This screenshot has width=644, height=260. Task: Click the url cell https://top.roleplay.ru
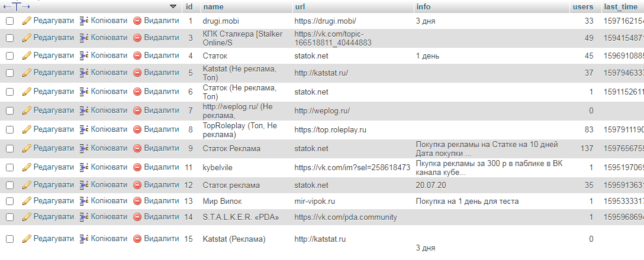[x=331, y=129]
